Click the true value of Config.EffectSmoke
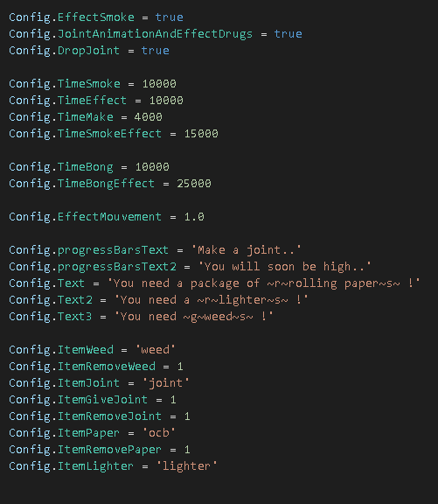 pos(170,17)
